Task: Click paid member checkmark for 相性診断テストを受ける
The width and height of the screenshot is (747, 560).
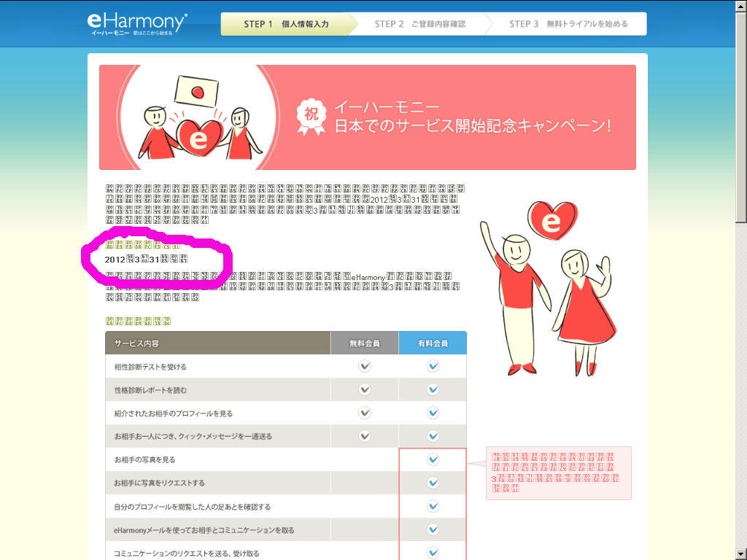Action: pyautogui.click(x=433, y=366)
